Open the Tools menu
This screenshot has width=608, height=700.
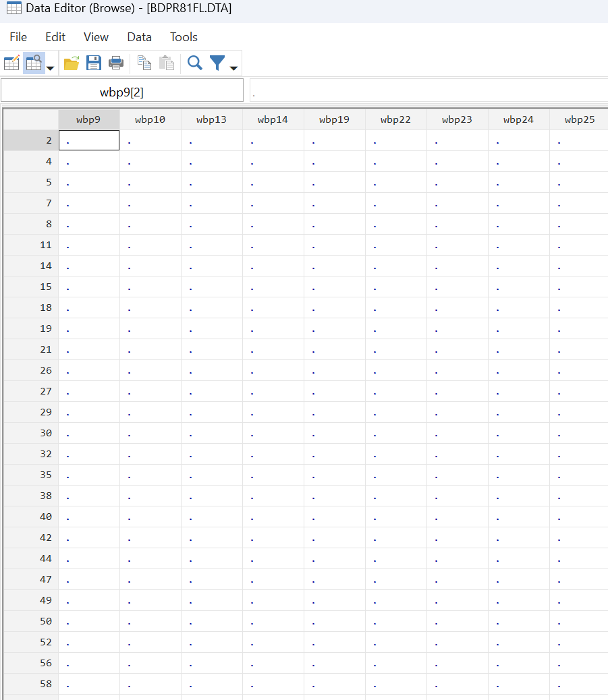pos(184,37)
